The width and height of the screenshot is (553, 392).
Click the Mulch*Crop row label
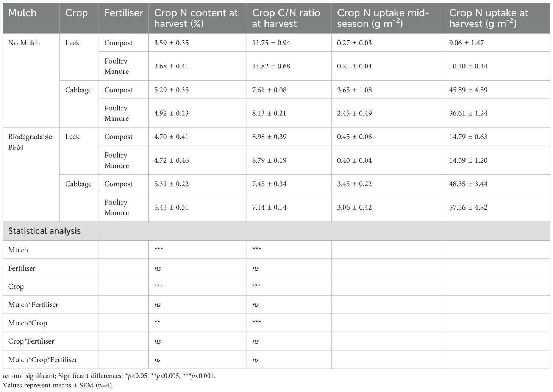click(x=28, y=323)
